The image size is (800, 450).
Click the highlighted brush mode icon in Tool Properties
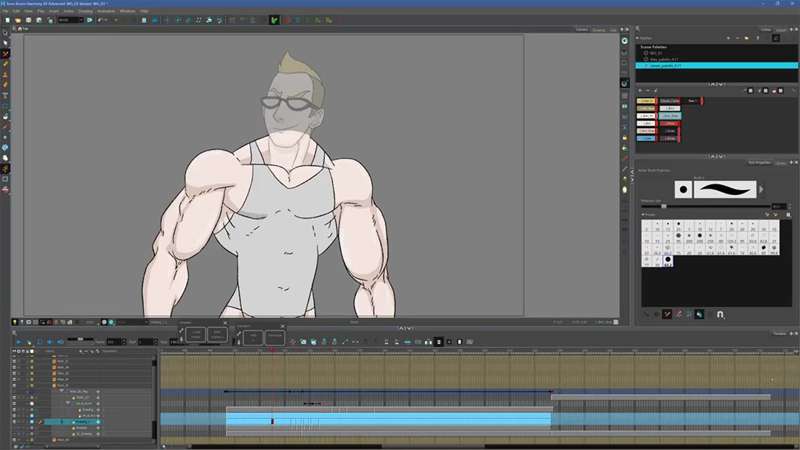click(x=667, y=314)
